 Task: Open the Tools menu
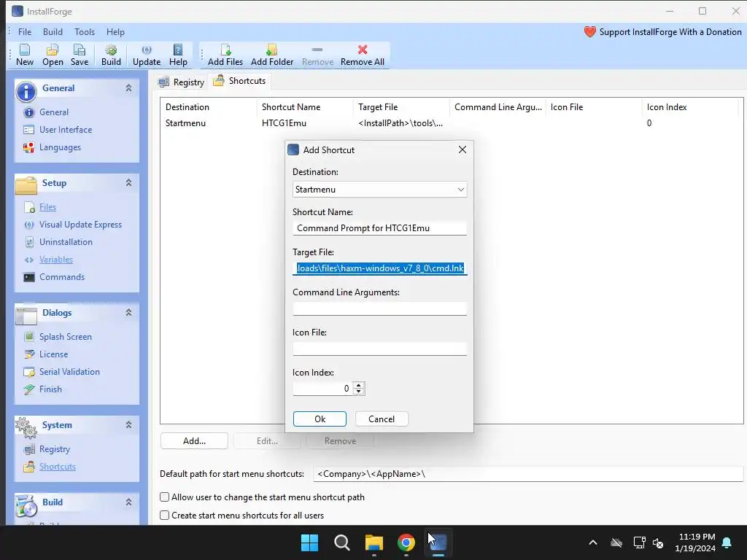[85, 32]
